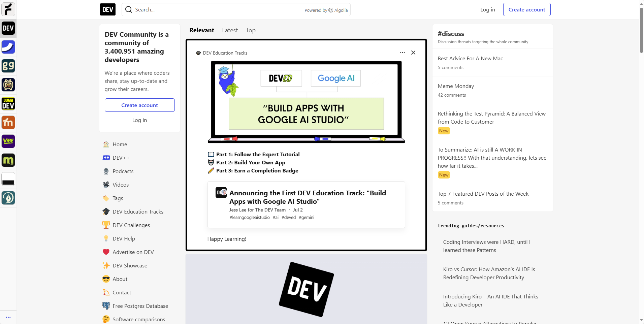
Task: Click the #gemini tag
Action: point(307,217)
